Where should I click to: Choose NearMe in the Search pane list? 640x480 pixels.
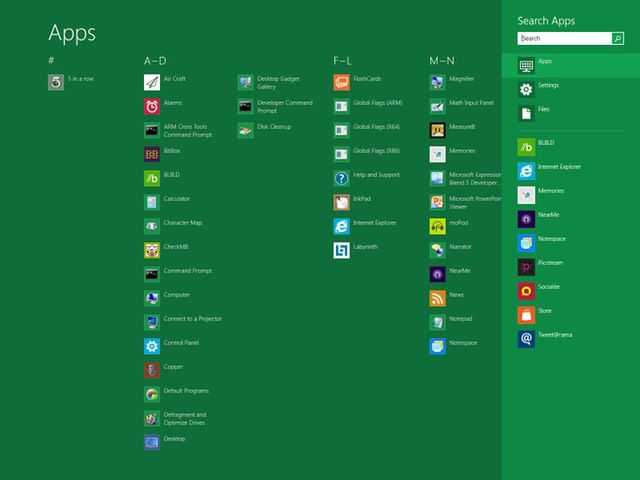pos(571,219)
